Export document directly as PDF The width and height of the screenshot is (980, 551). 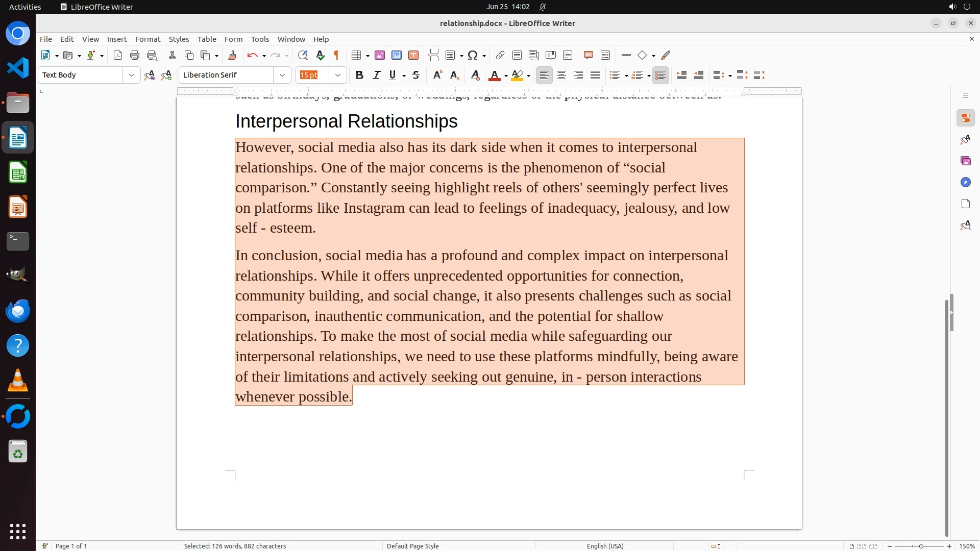point(118,55)
